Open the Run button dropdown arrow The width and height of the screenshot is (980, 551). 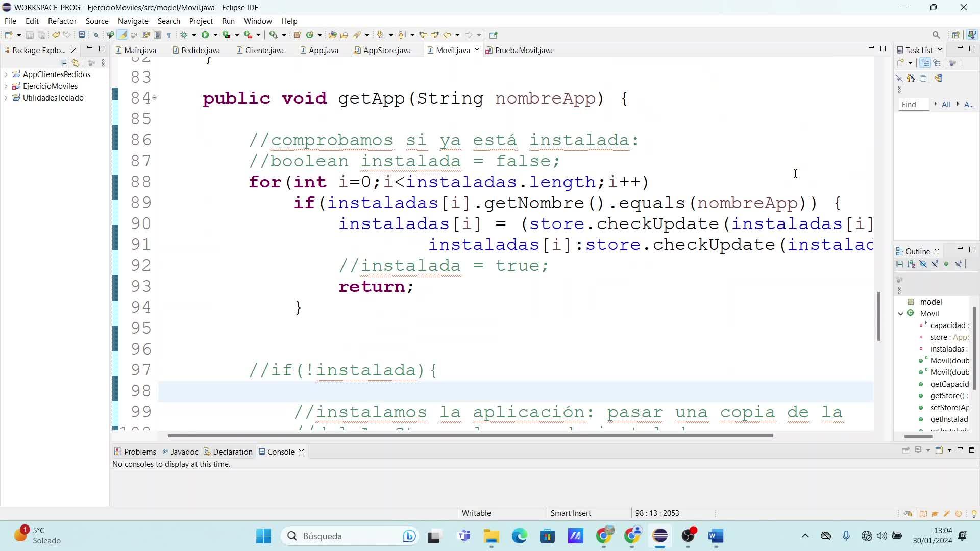[x=215, y=35]
